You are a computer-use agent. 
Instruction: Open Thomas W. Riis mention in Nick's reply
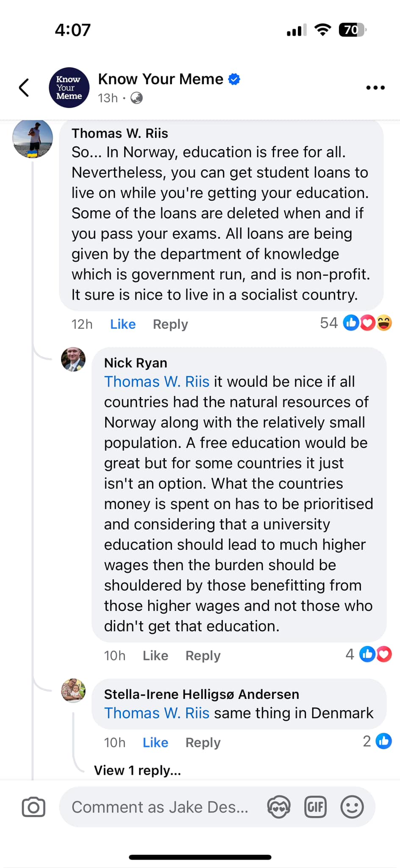[x=157, y=381]
